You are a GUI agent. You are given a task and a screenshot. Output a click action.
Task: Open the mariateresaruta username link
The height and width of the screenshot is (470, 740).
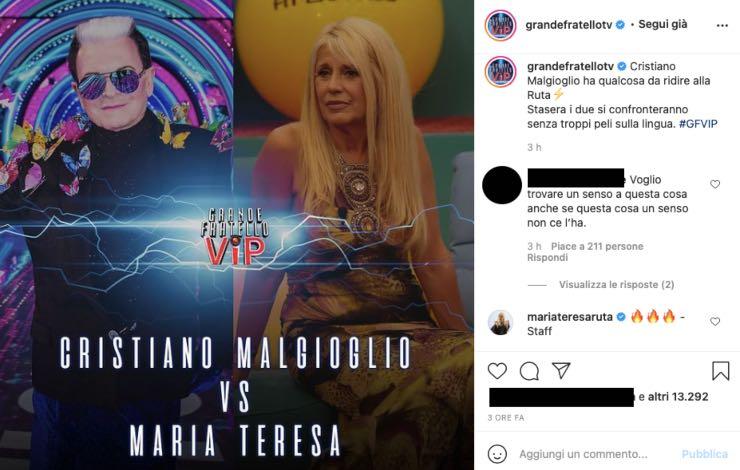click(570, 317)
